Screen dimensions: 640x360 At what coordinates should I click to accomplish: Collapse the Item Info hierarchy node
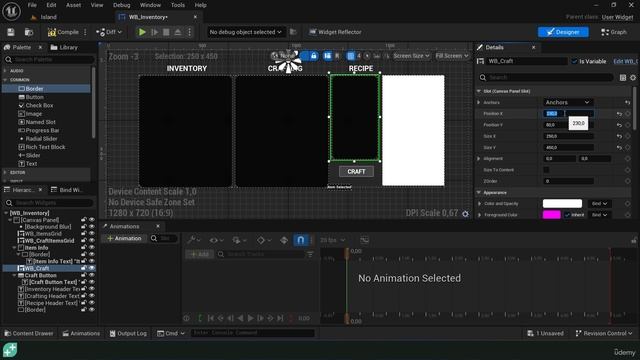coord(15,248)
